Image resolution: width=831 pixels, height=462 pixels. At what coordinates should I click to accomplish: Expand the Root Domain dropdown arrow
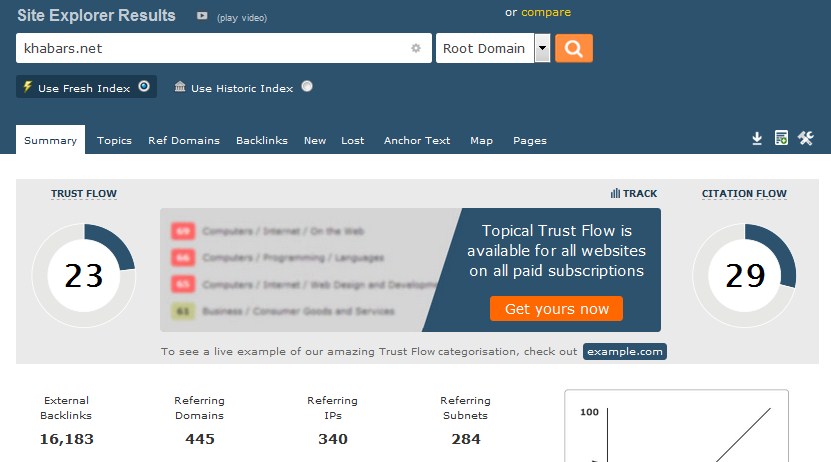click(x=542, y=48)
